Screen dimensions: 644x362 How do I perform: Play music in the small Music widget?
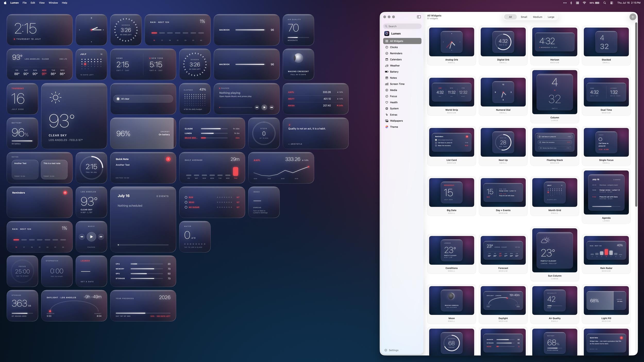tap(91, 237)
